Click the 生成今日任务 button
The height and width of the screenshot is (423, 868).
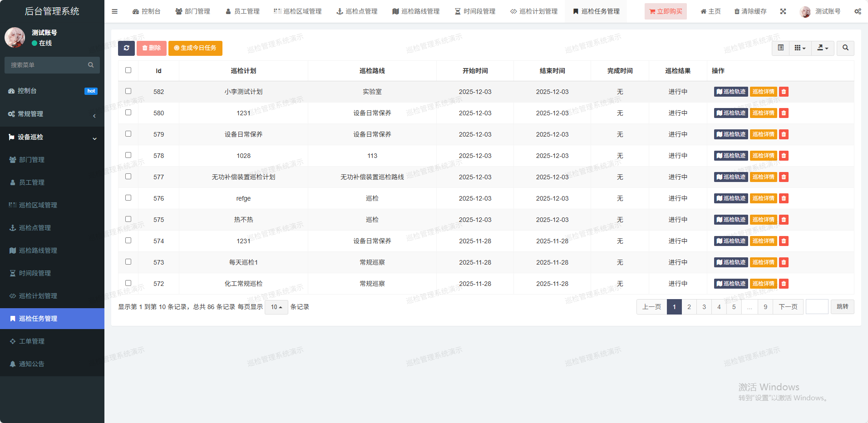click(x=195, y=48)
